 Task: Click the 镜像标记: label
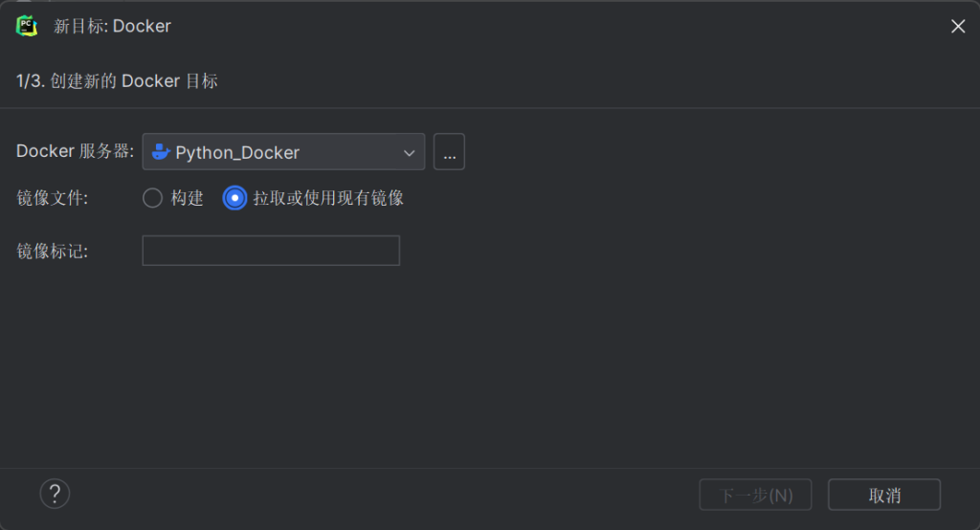(53, 251)
